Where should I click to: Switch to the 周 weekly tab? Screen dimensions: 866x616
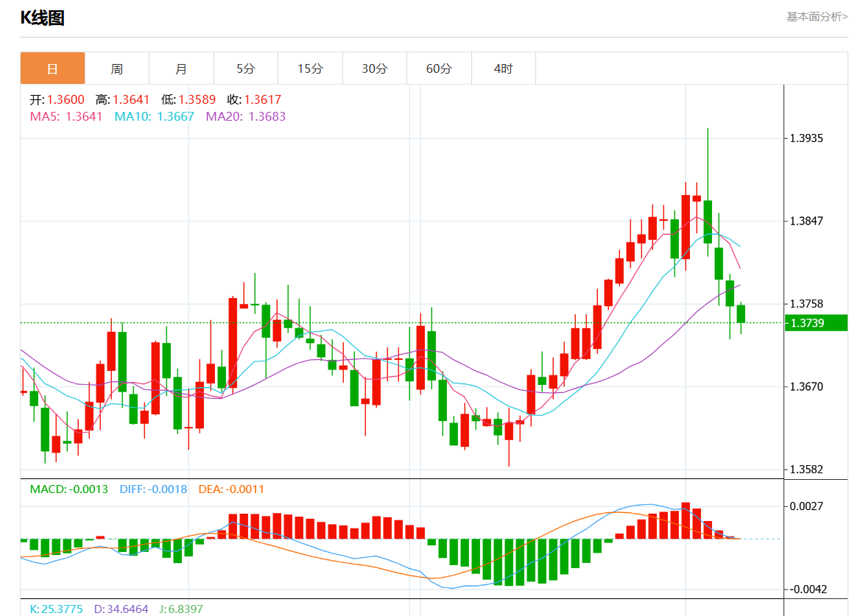tap(117, 68)
